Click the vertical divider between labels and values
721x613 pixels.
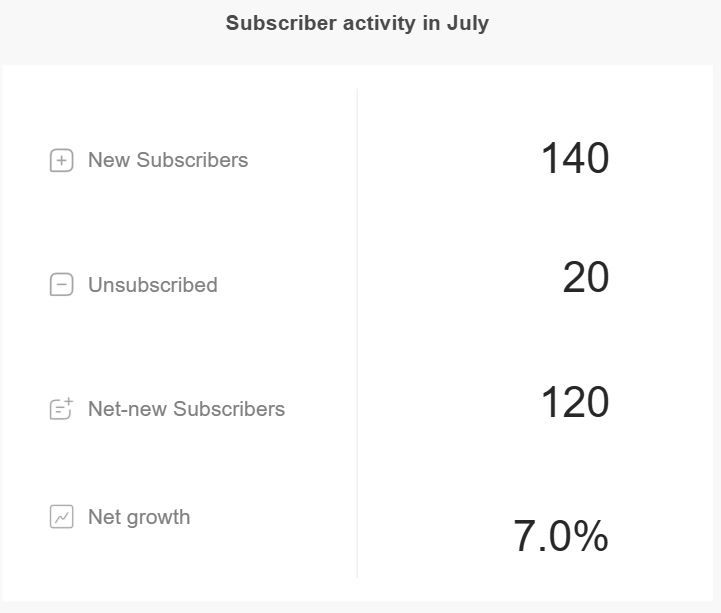click(357, 332)
